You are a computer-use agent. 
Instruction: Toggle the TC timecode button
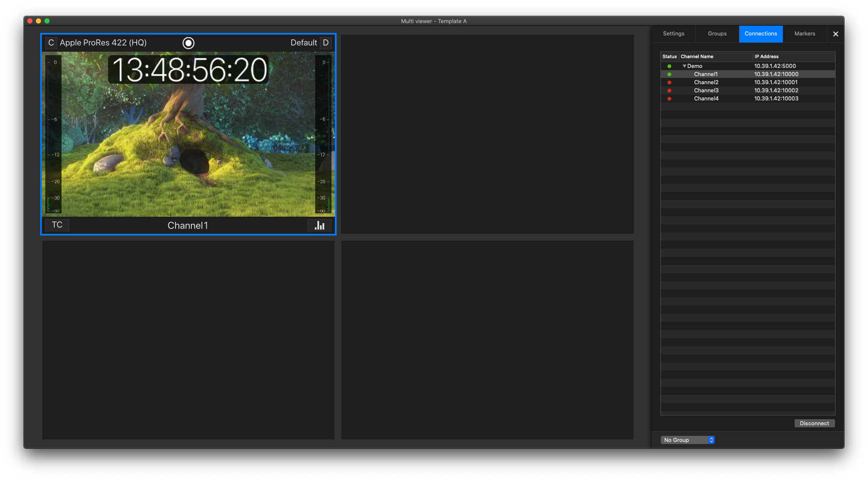tap(57, 225)
